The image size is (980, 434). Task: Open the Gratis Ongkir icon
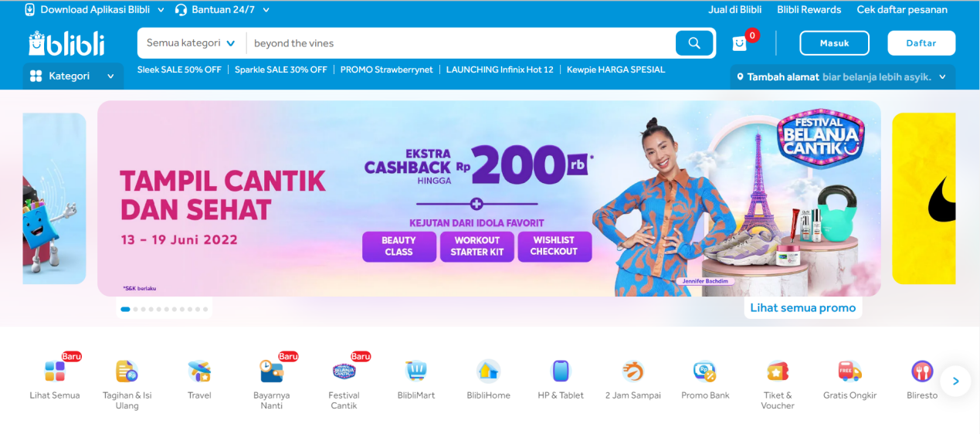tap(849, 372)
